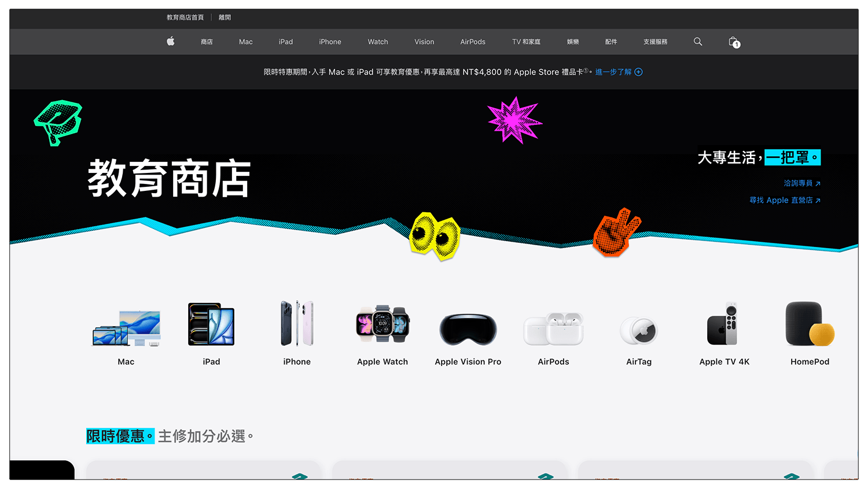Click the AirPods label under product image
This screenshot has width=868, height=491.
[553, 361]
